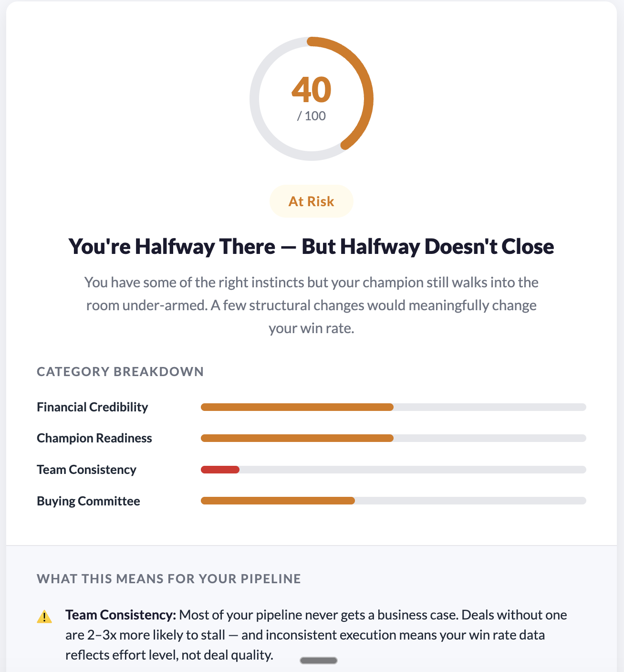Select the Team Consistency category label
The height and width of the screenshot is (672, 624).
(87, 470)
